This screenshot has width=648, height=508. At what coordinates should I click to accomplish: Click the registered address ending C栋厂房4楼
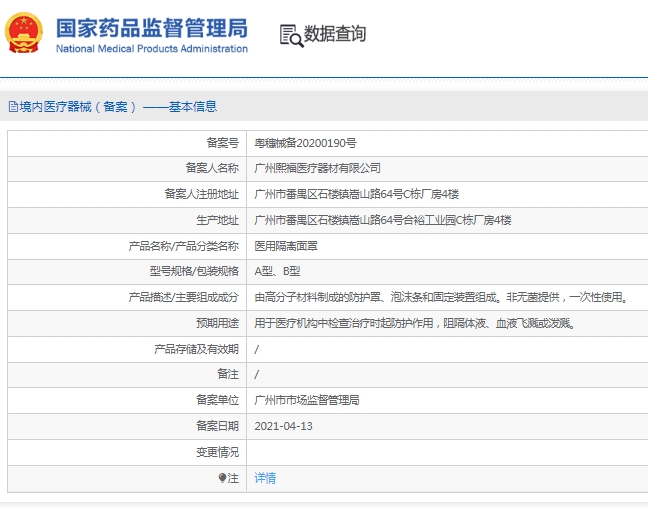click(357, 194)
